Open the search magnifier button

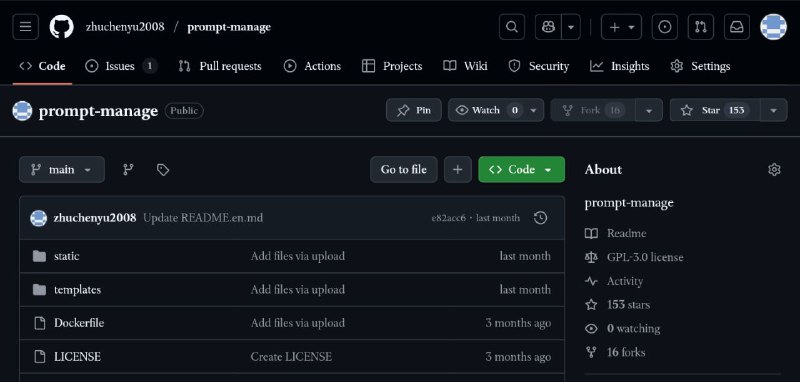(x=512, y=27)
